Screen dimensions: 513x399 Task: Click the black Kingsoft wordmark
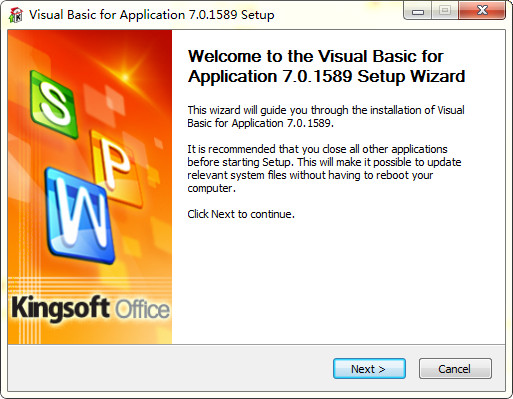61,309
